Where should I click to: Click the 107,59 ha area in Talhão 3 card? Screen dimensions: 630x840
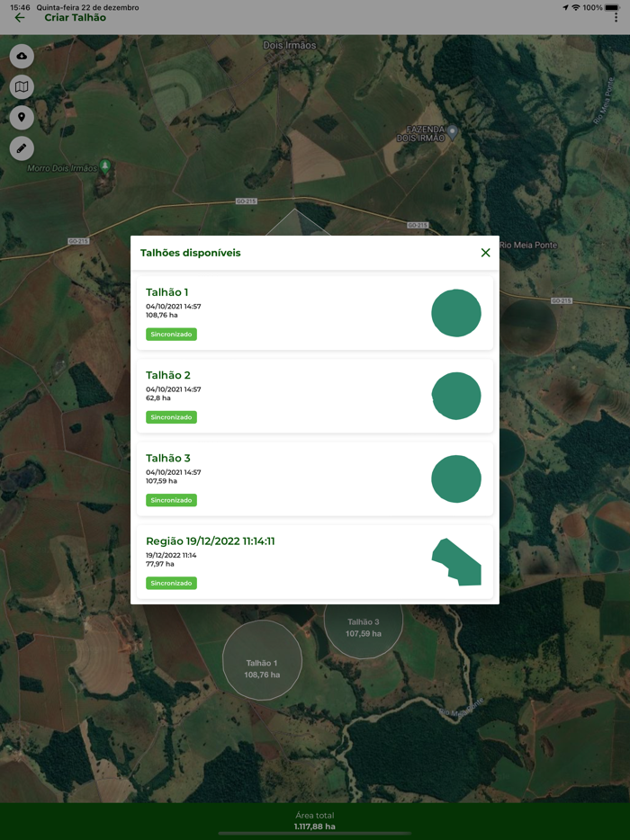pos(161,481)
